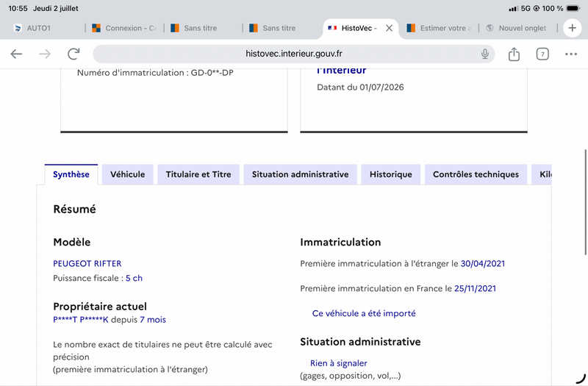Open the Historique tab
This screenshot has width=588, height=386.
(x=391, y=174)
